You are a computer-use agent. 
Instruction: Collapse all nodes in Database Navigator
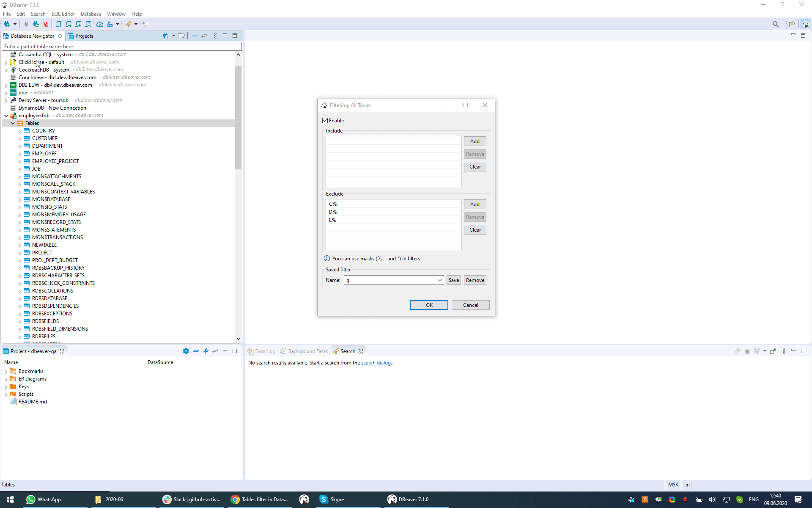[x=195, y=36]
